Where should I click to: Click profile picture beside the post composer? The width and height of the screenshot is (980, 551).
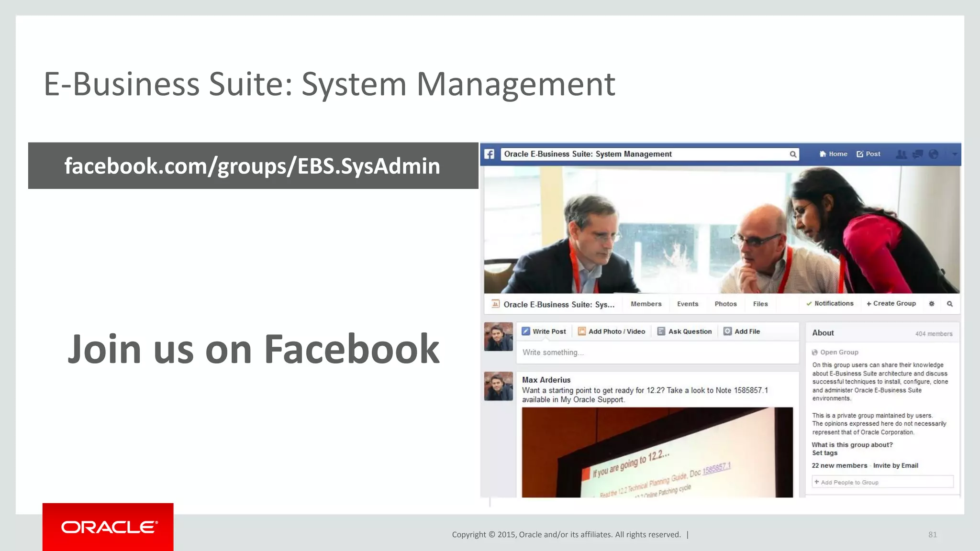pyautogui.click(x=498, y=337)
